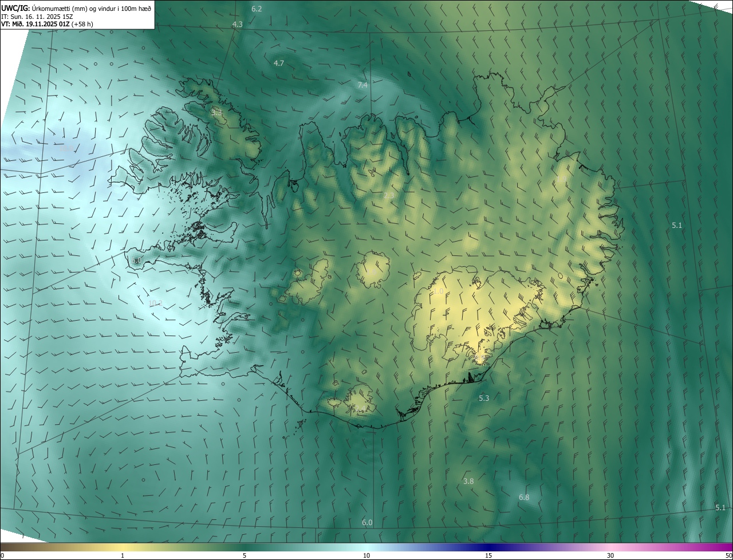Click the 4.7 value label on the map

click(x=279, y=63)
